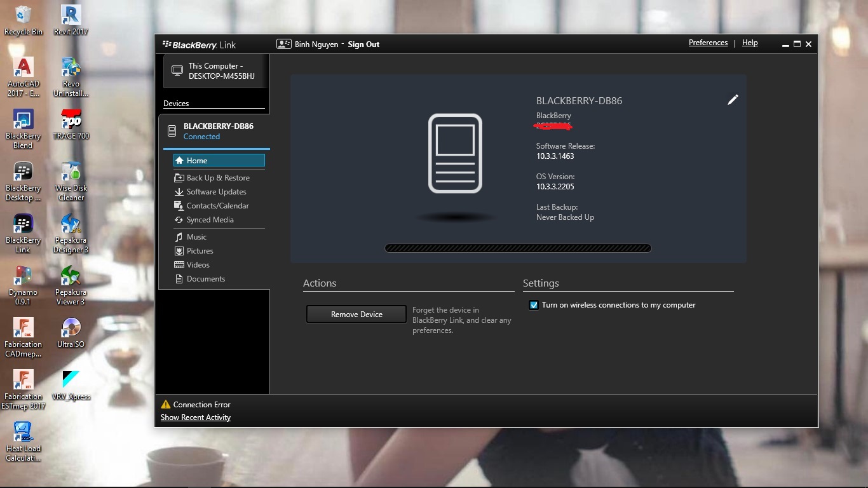This screenshot has width=868, height=488.
Task: Click the Remove Device button
Action: pos(356,314)
